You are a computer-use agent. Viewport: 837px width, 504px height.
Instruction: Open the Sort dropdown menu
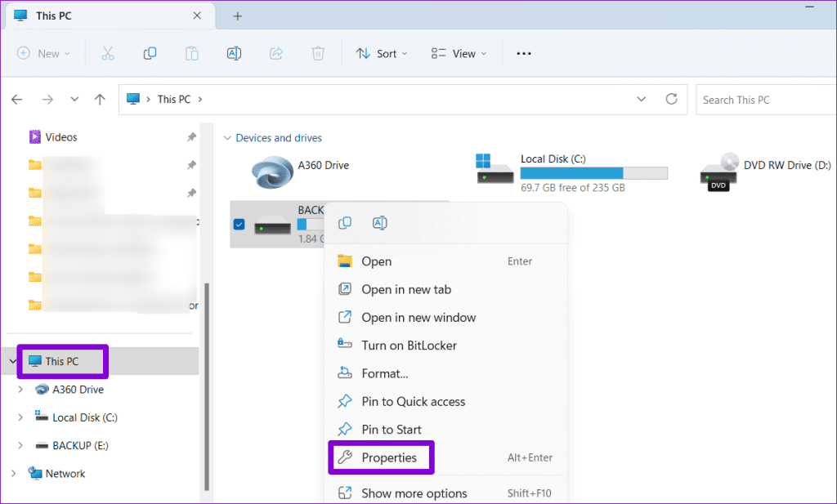tap(376, 54)
